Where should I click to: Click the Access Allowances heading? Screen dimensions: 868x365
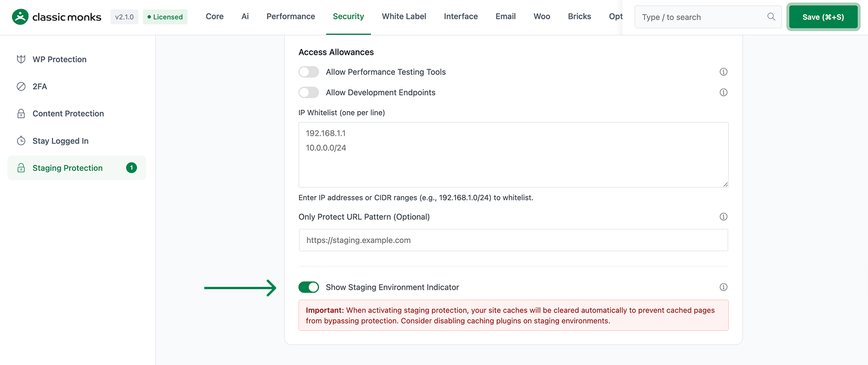(336, 52)
